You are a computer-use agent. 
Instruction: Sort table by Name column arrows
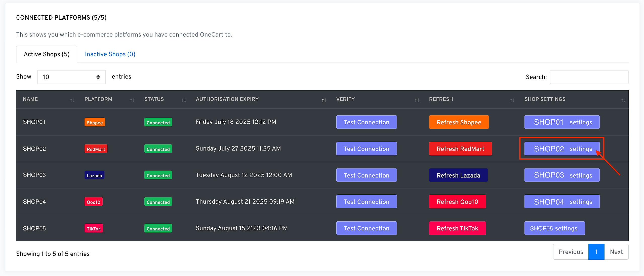[x=72, y=100]
